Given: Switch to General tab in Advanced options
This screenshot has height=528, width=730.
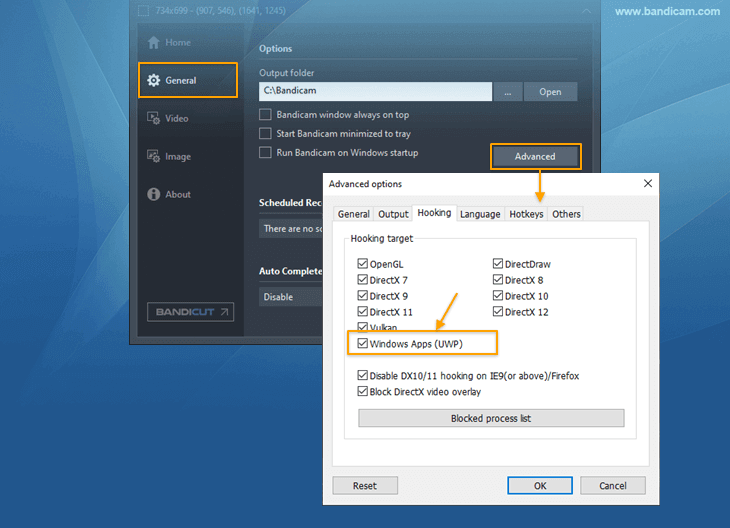Looking at the screenshot, I should tap(354, 214).
